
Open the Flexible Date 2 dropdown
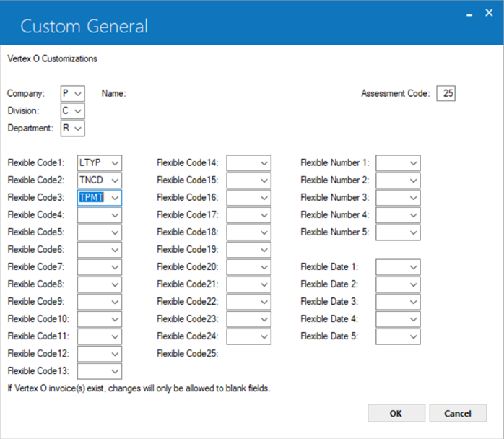(398, 284)
